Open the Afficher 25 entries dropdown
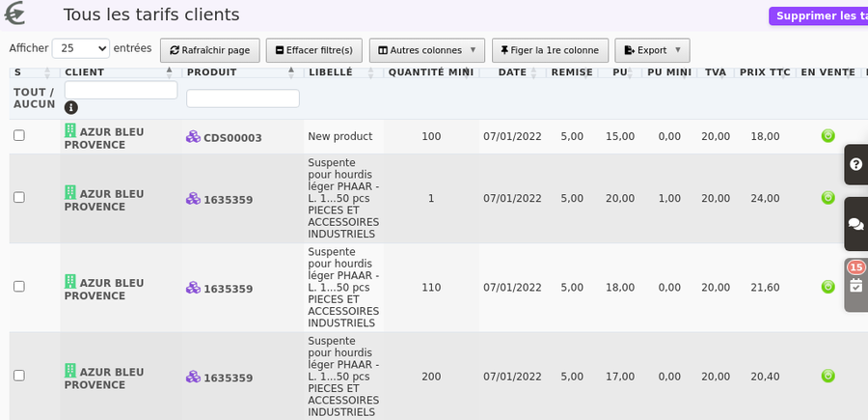868x420 pixels. click(81, 49)
